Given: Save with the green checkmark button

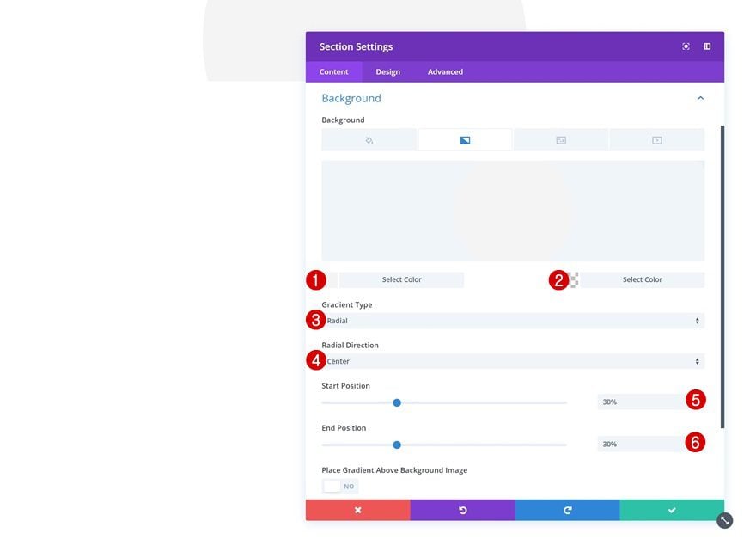Looking at the screenshot, I should pos(672,510).
